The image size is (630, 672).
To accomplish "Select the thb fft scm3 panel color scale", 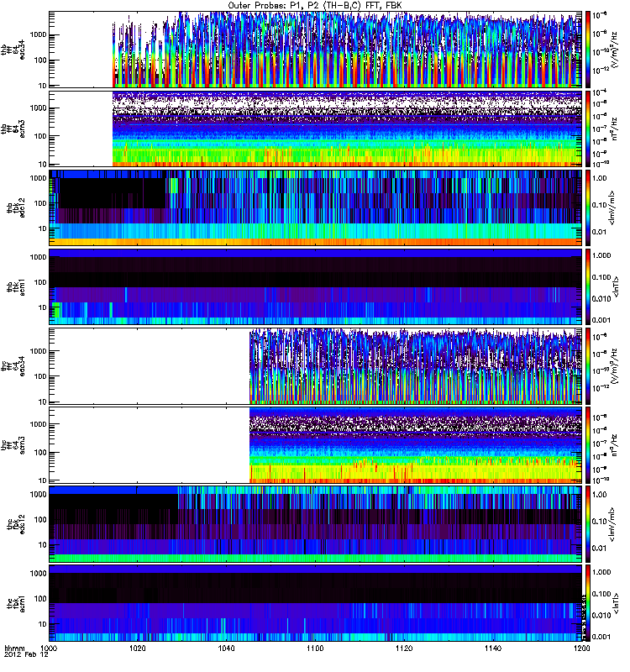I will [588, 128].
